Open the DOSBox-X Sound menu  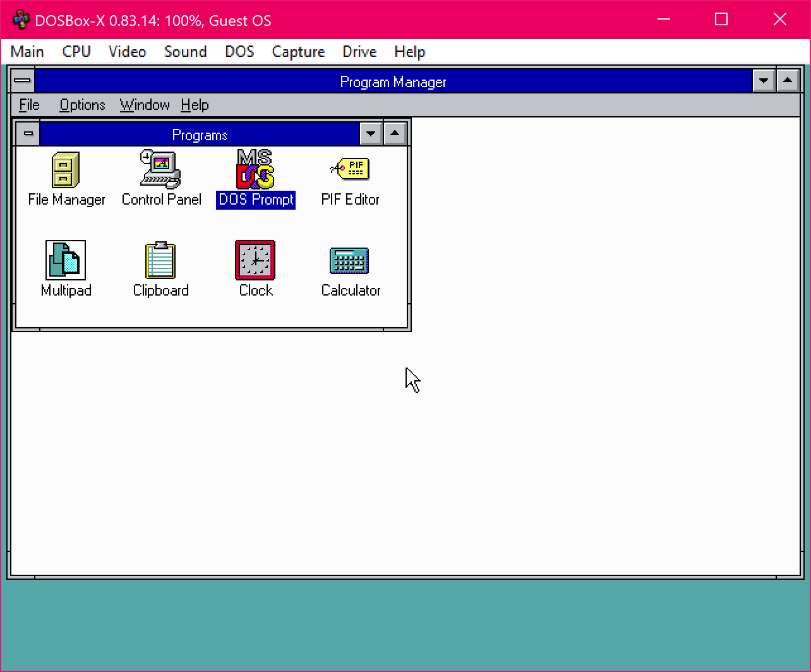click(x=186, y=52)
